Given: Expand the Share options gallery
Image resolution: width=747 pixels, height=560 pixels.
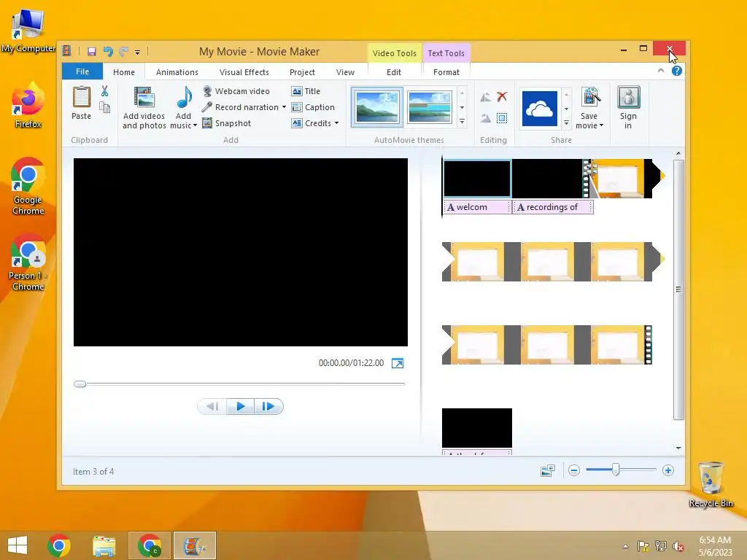Looking at the screenshot, I should pos(566,122).
